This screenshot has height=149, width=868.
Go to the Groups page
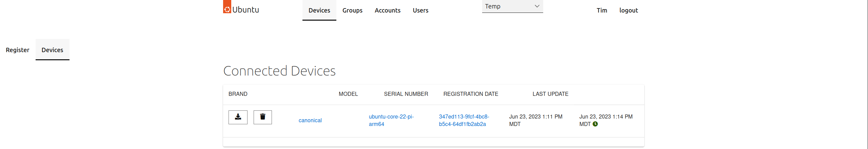click(352, 10)
